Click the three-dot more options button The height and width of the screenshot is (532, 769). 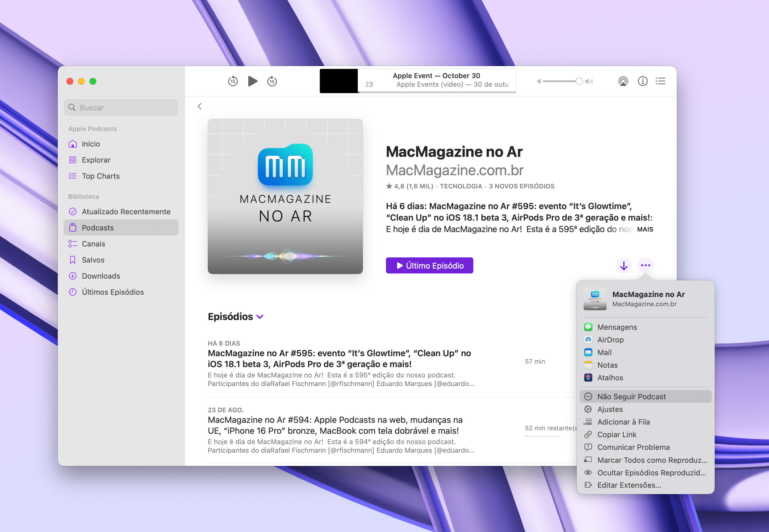[x=645, y=265]
